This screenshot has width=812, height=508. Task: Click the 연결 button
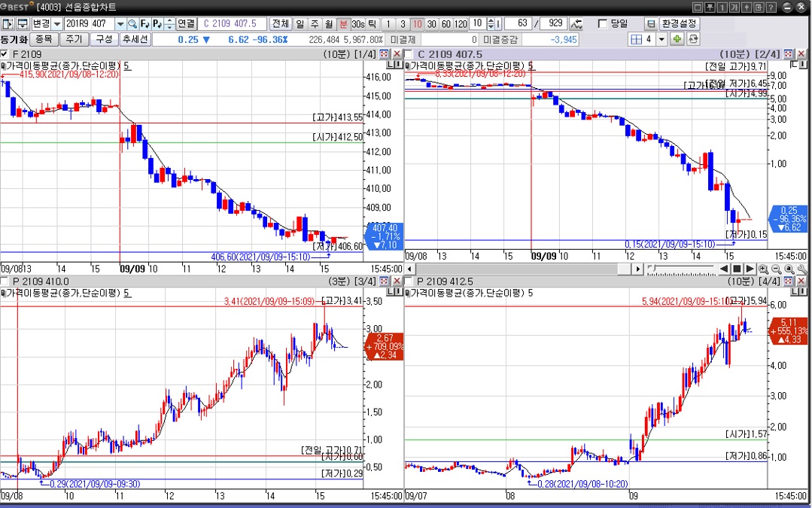(187, 24)
